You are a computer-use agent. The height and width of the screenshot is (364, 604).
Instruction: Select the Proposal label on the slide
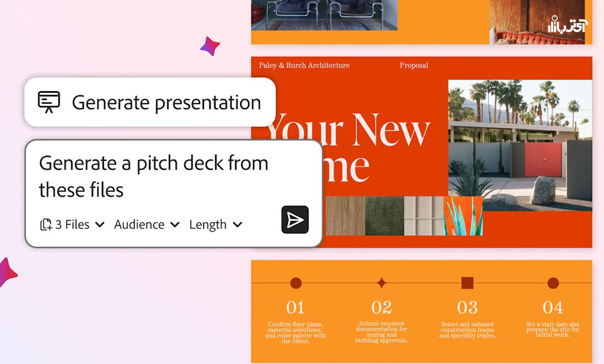414,65
